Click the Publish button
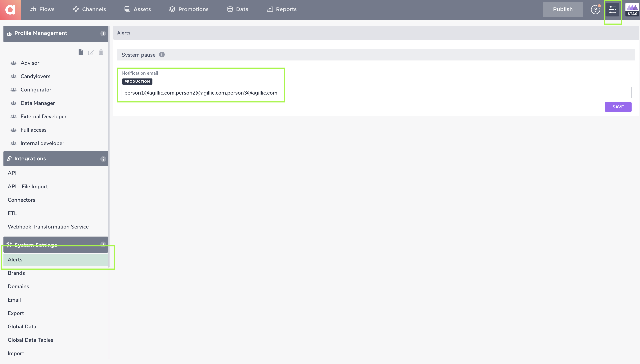 click(563, 10)
